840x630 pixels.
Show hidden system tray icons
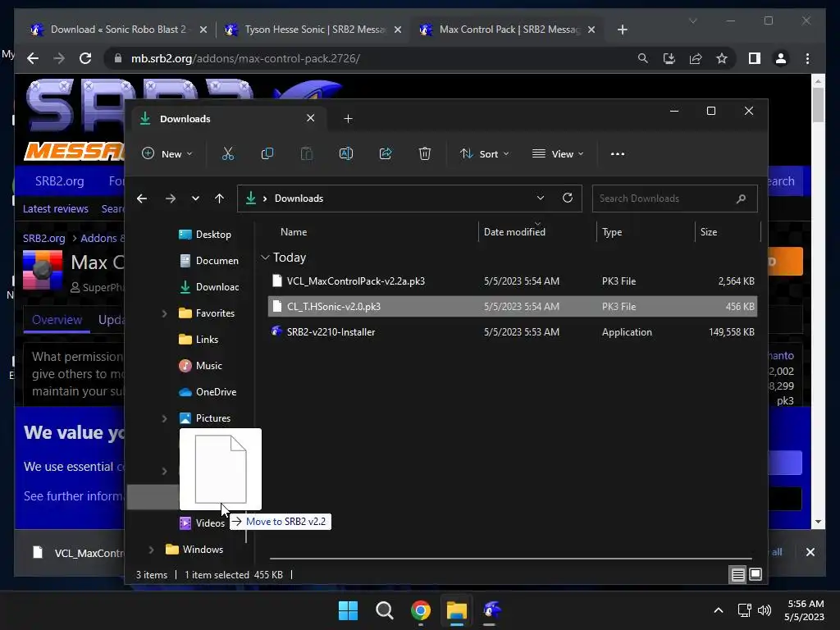click(x=719, y=610)
